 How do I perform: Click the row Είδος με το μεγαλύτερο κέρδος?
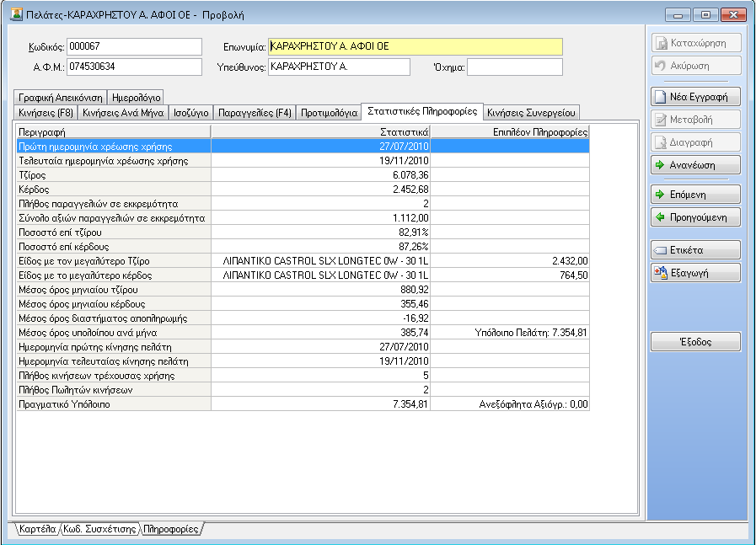point(303,275)
